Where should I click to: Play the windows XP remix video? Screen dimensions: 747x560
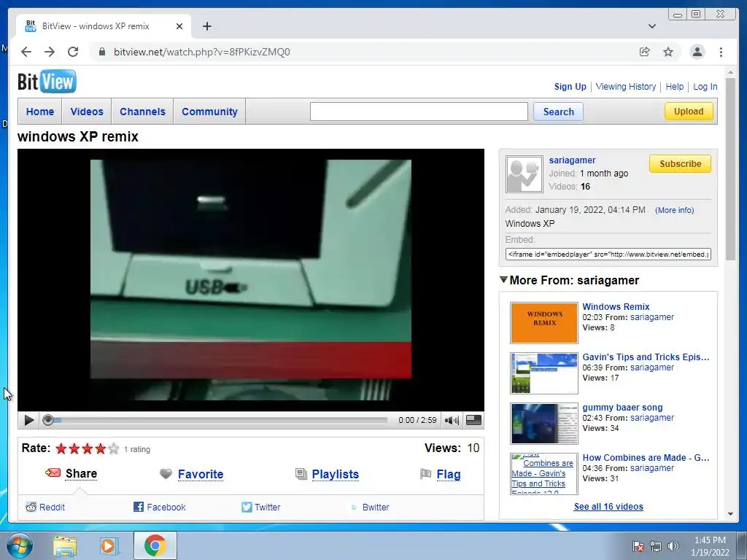point(28,420)
